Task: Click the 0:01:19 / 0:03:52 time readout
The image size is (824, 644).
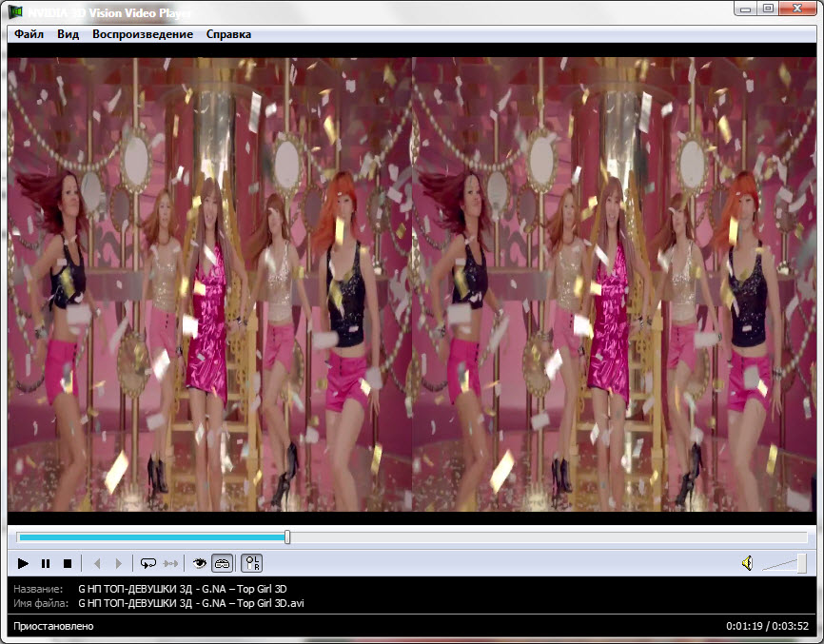Action: point(767,626)
